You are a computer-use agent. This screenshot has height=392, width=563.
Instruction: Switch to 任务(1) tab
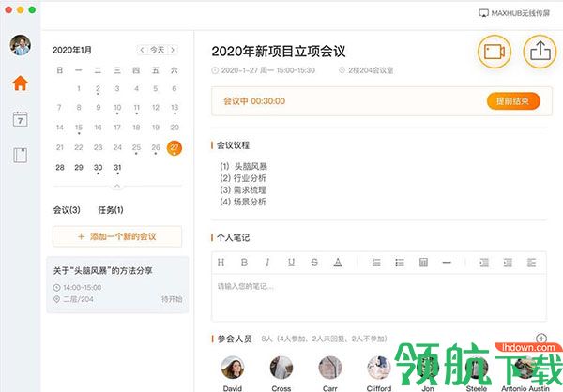coord(111,210)
